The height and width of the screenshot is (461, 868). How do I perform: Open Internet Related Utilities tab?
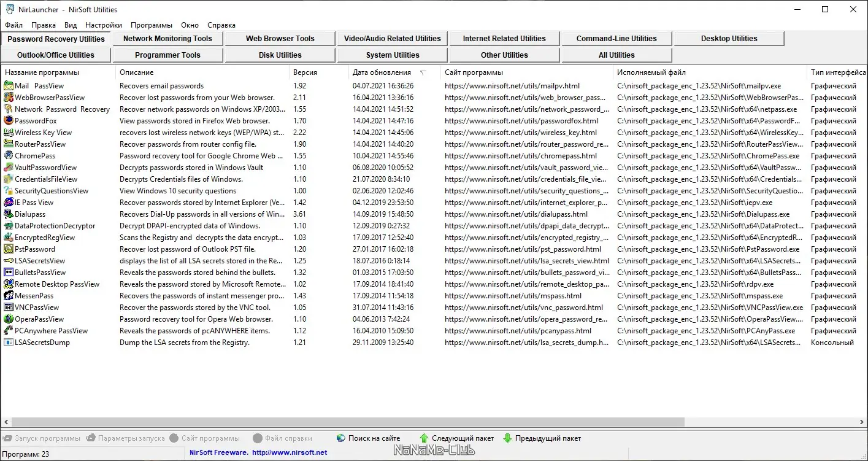504,39
